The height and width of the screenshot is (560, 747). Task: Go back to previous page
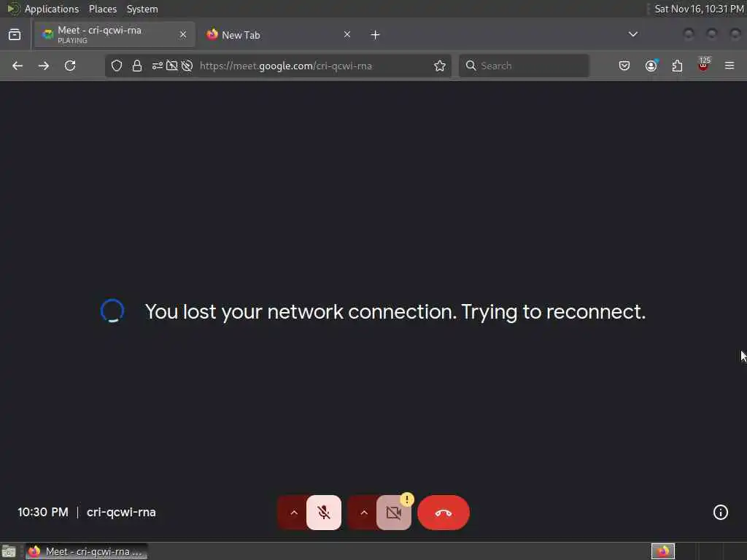tap(18, 66)
